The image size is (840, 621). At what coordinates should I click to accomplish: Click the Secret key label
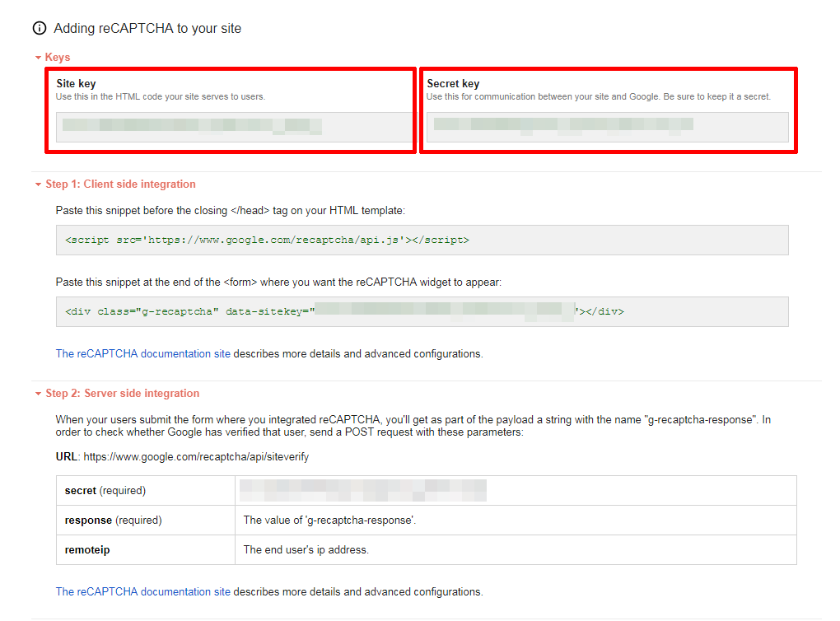click(x=453, y=83)
